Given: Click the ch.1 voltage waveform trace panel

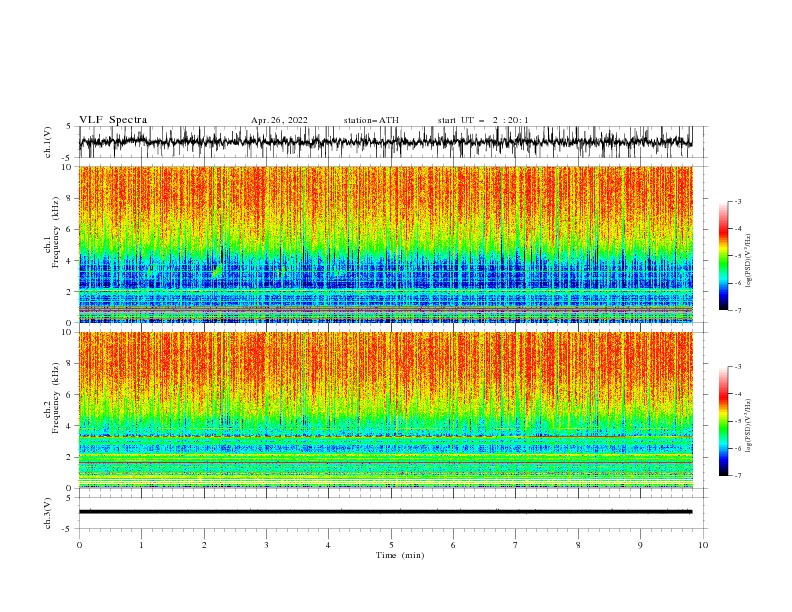Looking at the screenshot, I should pyautogui.click(x=386, y=142).
